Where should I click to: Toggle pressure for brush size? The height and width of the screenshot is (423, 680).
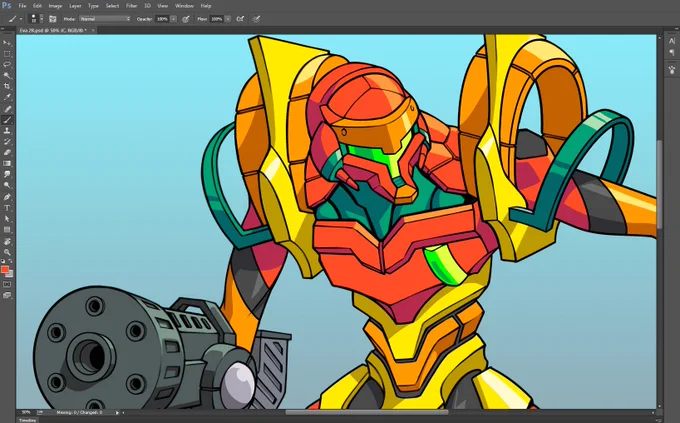[x=256, y=19]
